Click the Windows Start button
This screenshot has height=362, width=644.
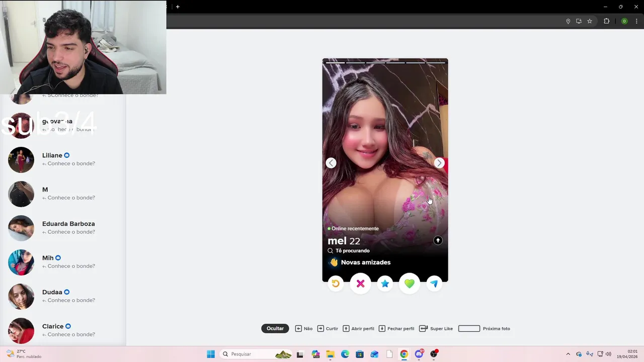click(211, 354)
